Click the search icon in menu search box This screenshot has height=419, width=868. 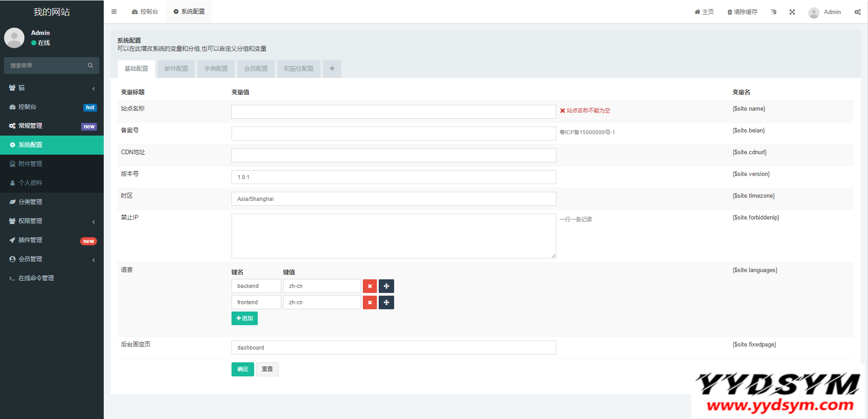point(90,65)
